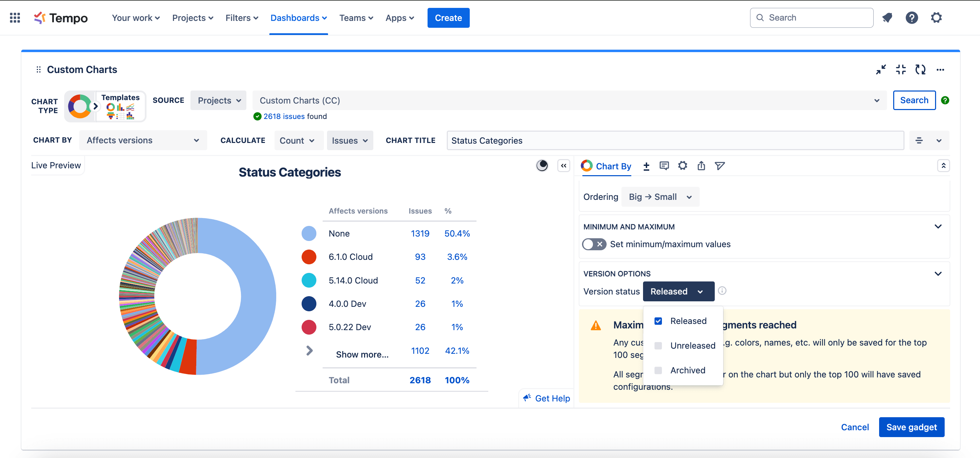980x458 pixels.
Task: Toggle dark mode preview icon
Action: (542, 166)
